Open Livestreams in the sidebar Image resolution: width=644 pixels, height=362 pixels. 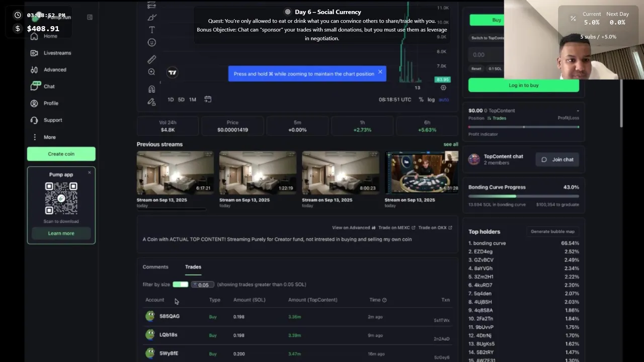tap(50, 53)
